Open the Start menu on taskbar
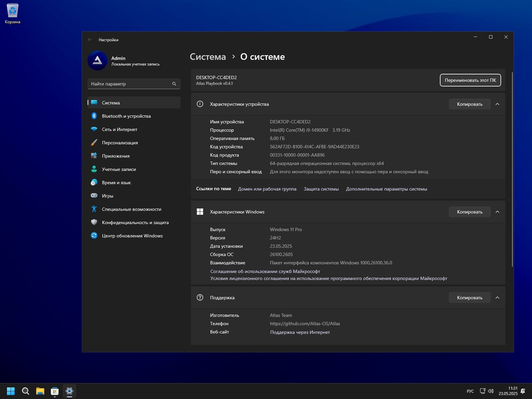Viewport: 532px width, 399px height. 11,391
